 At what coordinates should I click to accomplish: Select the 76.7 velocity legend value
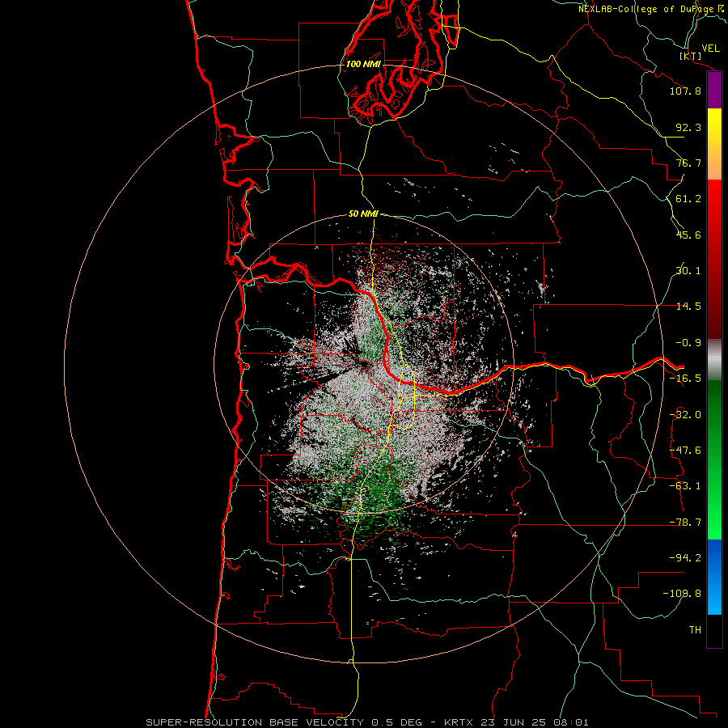pyautogui.click(x=688, y=163)
